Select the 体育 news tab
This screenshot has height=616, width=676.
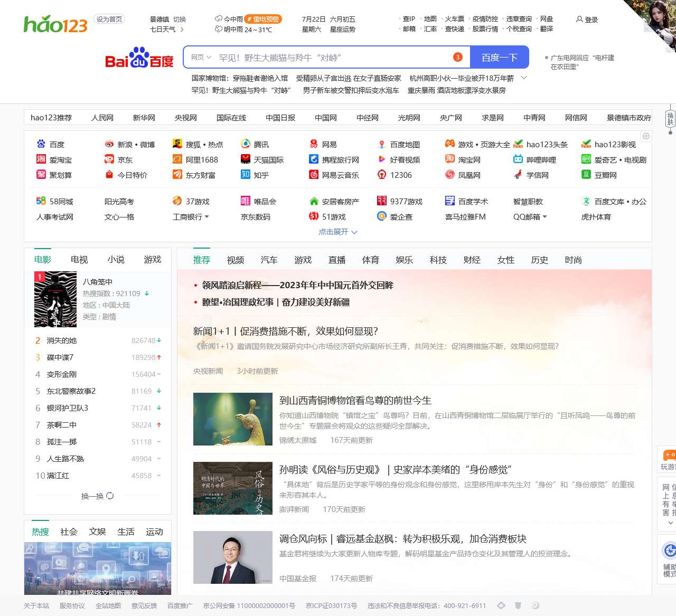tap(371, 260)
